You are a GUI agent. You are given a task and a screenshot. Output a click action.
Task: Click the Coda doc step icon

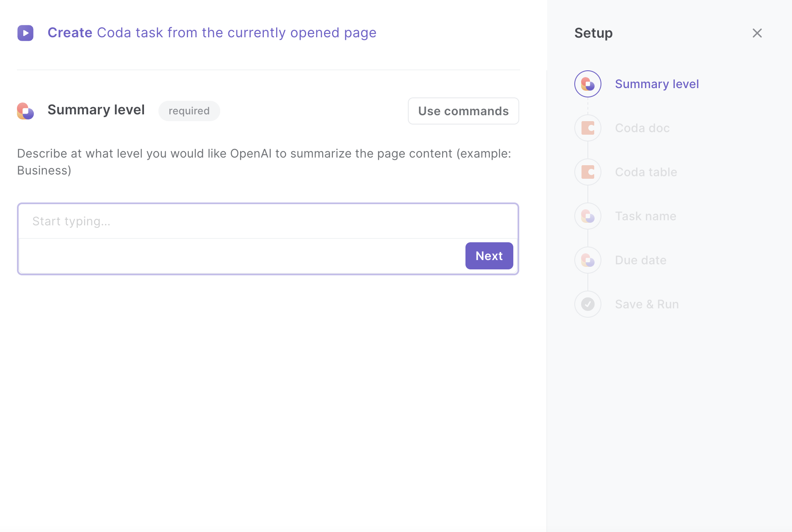coord(588,128)
